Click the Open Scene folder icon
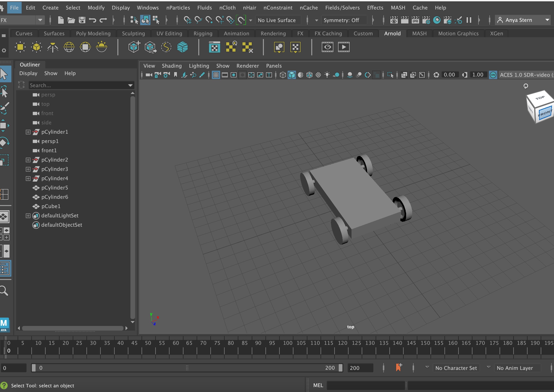The image size is (554, 392). pos(71,20)
